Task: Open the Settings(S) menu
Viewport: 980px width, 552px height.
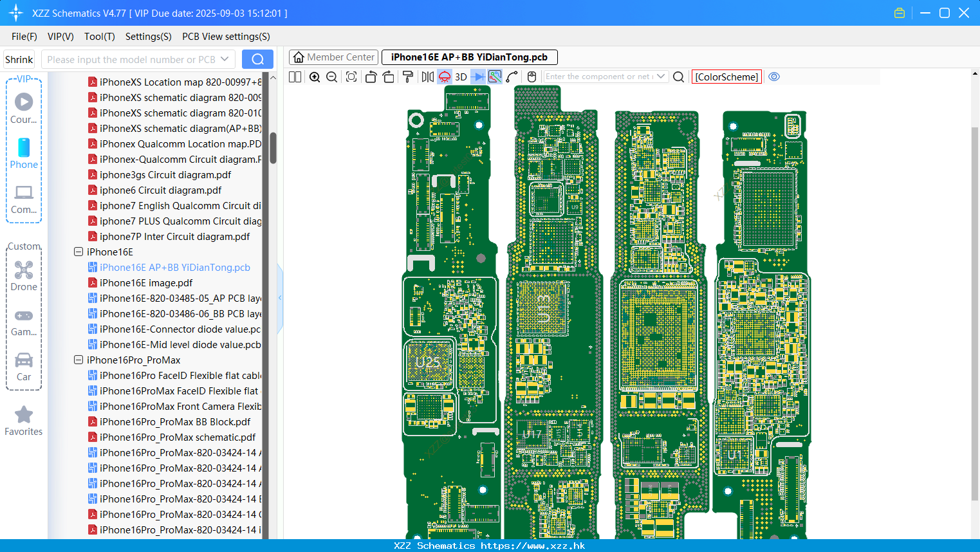Action: [x=149, y=37]
